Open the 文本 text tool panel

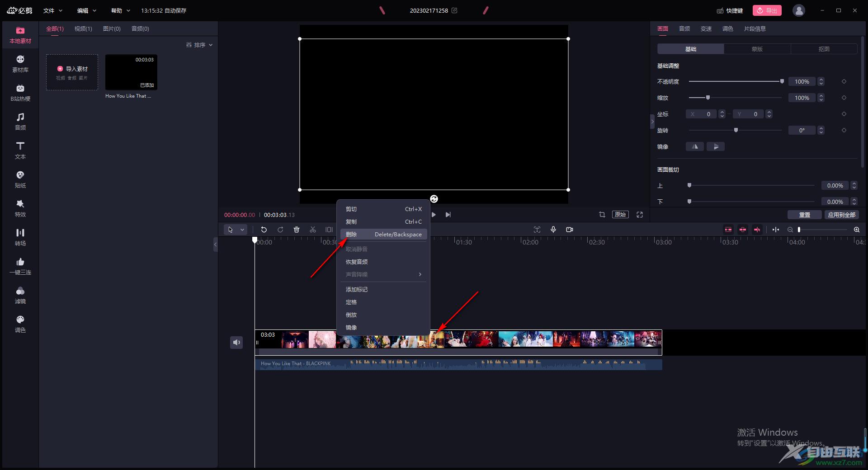click(x=20, y=151)
